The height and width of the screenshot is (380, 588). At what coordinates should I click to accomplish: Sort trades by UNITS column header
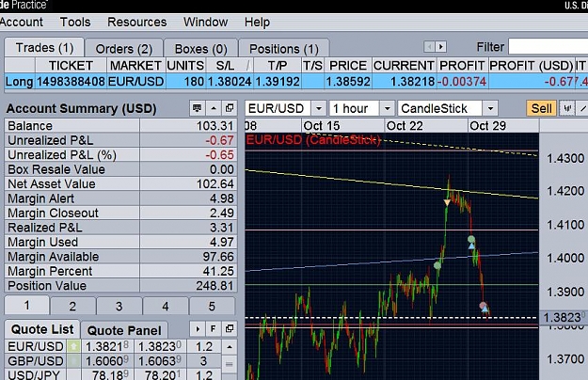185,66
